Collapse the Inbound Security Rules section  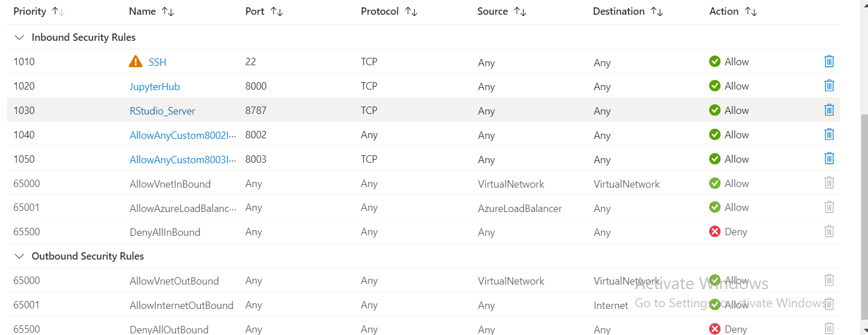20,37
